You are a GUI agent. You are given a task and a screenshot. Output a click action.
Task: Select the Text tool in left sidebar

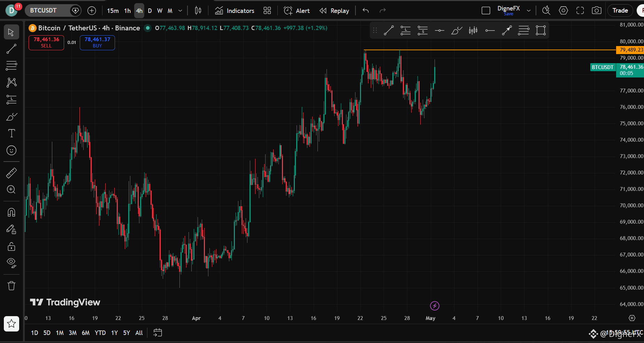[11, 133]
